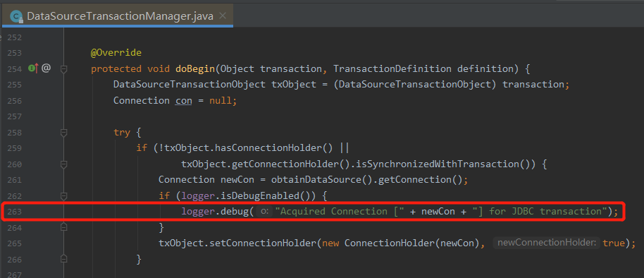Click line number 263 in the gutter

[14, 212]
